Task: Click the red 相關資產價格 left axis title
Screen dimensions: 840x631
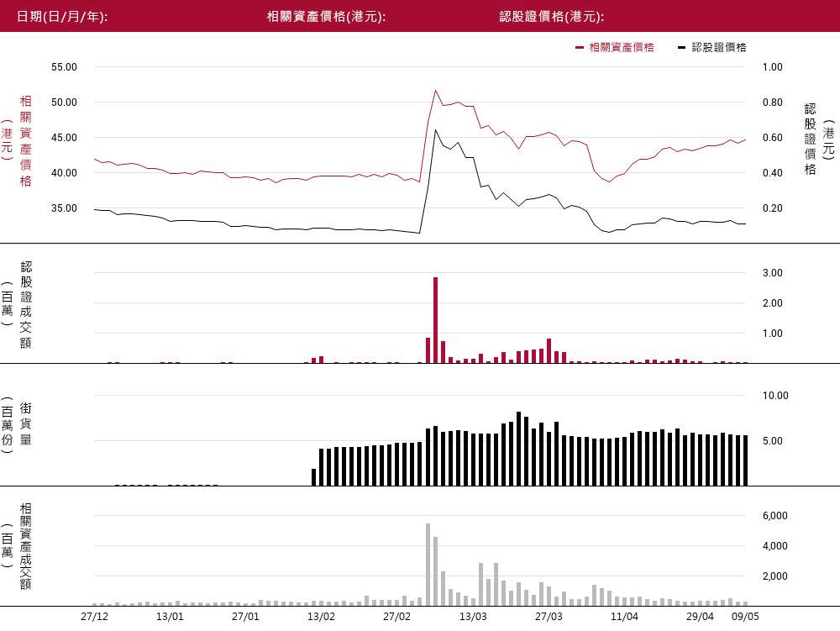Action: [x=26, y=141]
